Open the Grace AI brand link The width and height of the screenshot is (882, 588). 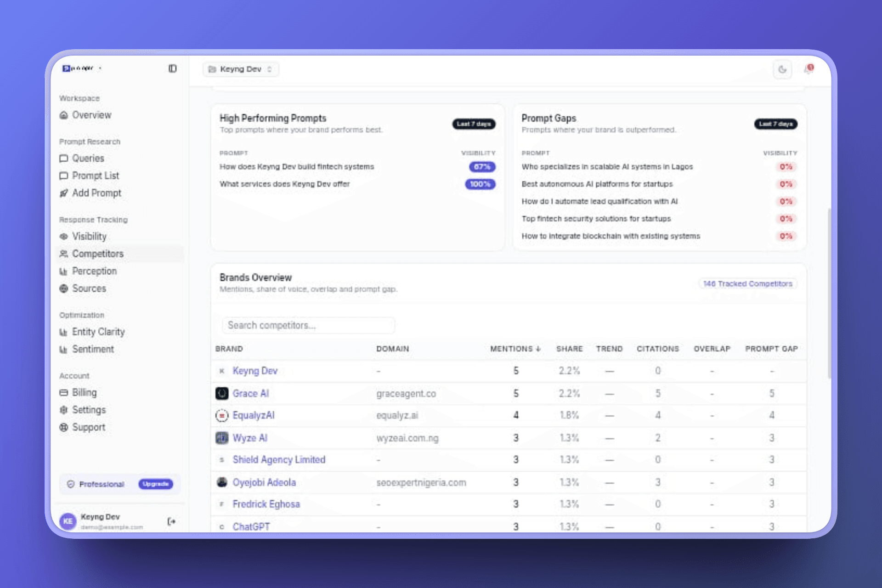tap(250, 394)
